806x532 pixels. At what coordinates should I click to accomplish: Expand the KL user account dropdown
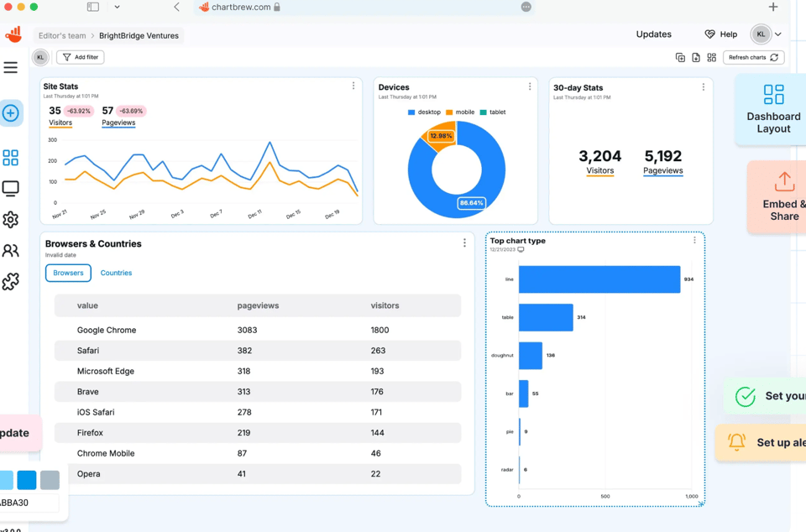click(767, 34)
